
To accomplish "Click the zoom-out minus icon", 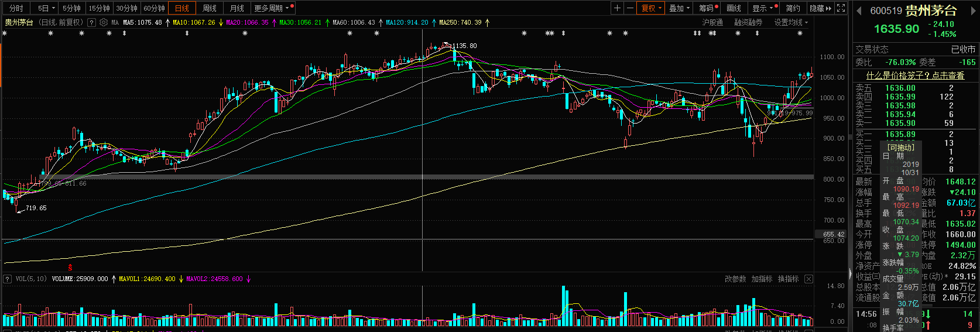I will click(x=630, y=8).
